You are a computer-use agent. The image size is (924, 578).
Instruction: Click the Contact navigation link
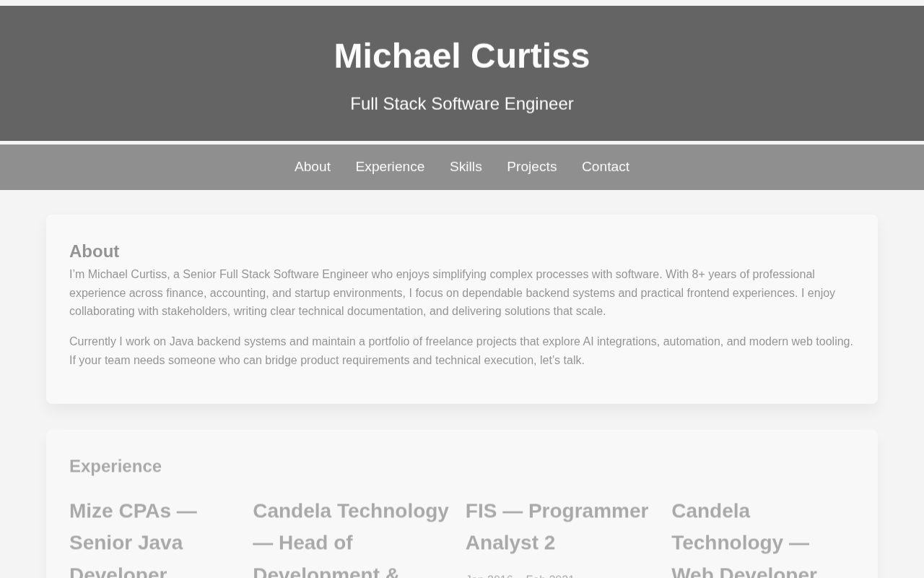pos(605,167)
